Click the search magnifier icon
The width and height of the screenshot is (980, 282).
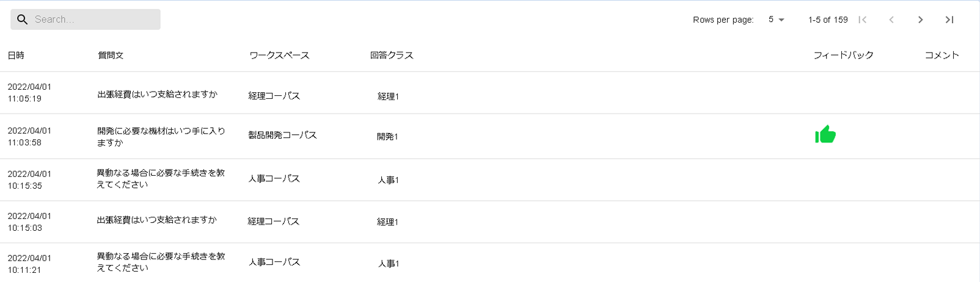pyautogui.click(x=23, y=20)
